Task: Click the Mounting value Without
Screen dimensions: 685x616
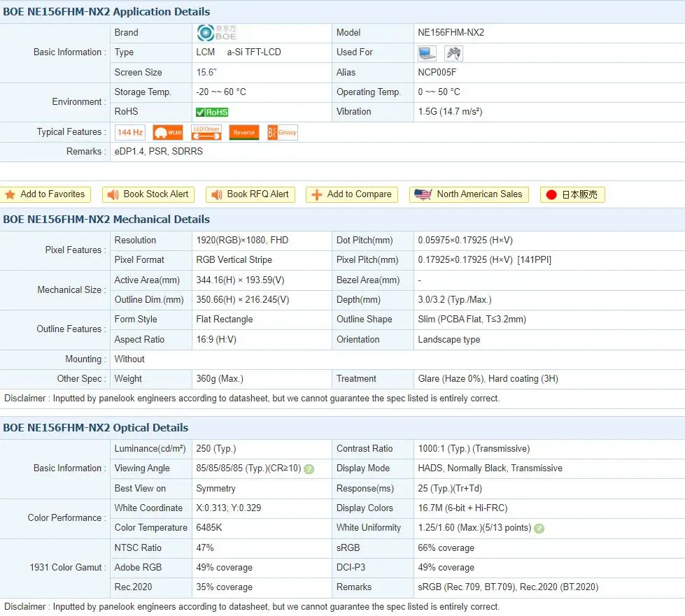Action: pos(129,359)
